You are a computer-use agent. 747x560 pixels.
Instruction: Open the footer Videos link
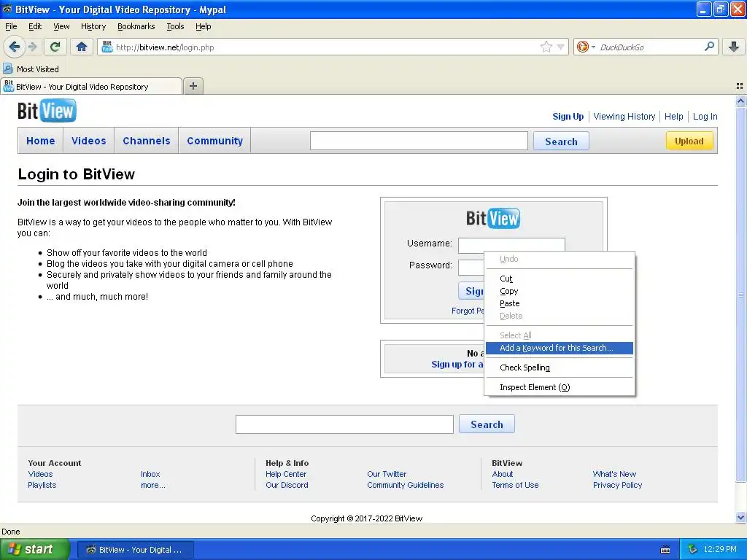click(x=41, y=474)
